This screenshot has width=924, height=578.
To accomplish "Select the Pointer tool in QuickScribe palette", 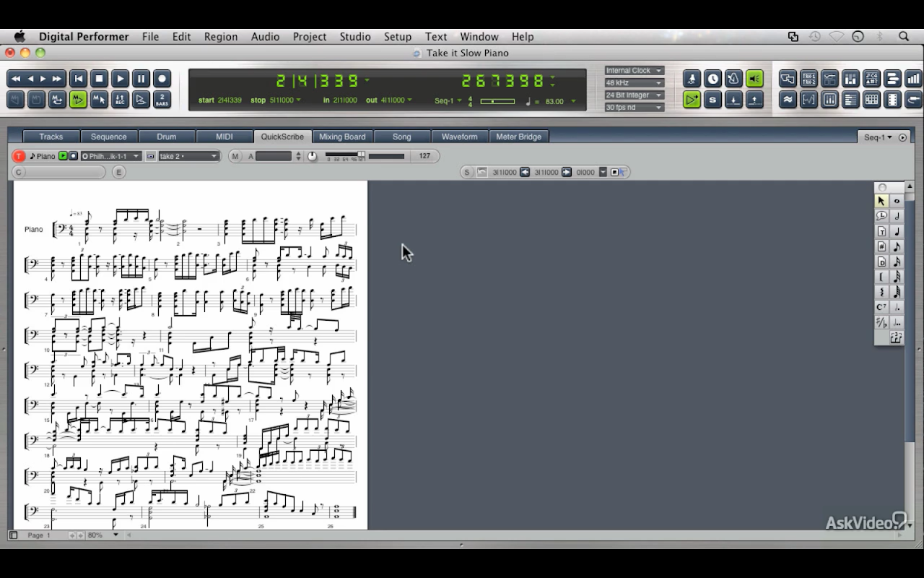I will 881,201.
